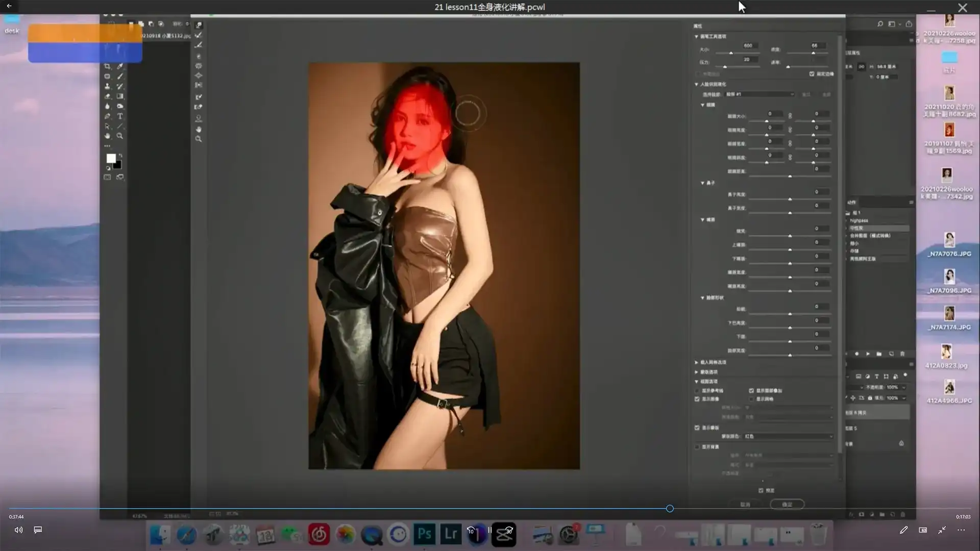
Task: Uncheck the 固定边缘 pin edges checkbox
Action: pos(812,74)
